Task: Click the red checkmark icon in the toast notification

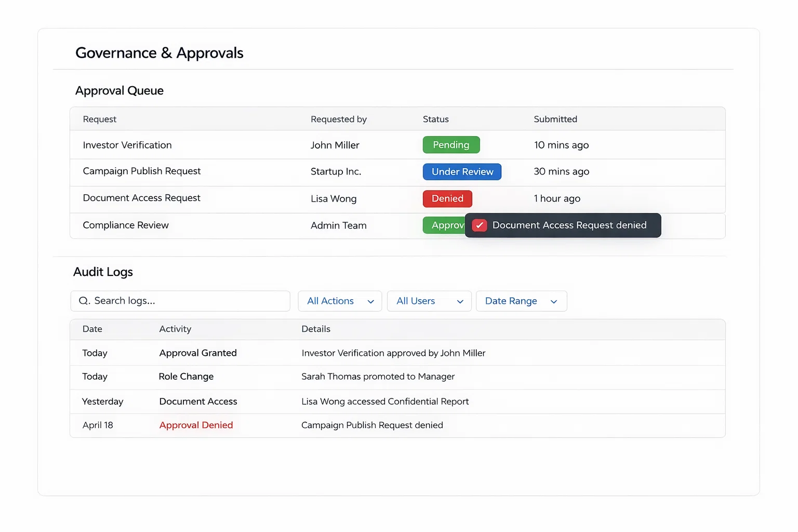Action: coord(479,225)
